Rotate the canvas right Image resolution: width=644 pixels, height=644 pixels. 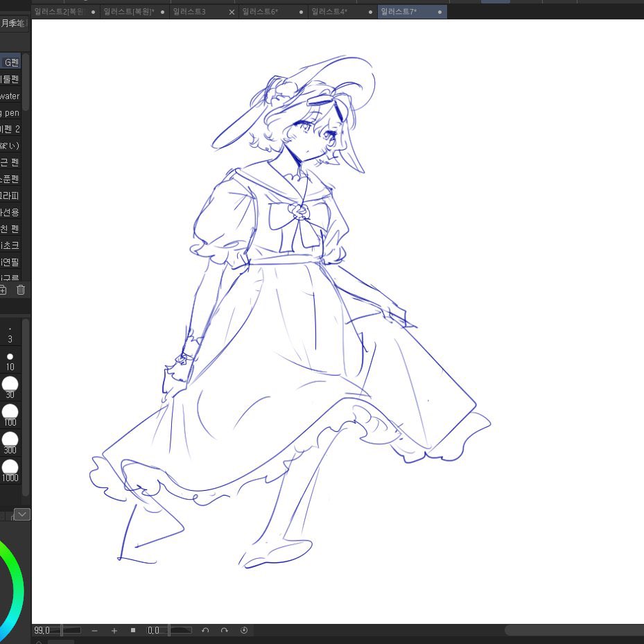[224, 630]
